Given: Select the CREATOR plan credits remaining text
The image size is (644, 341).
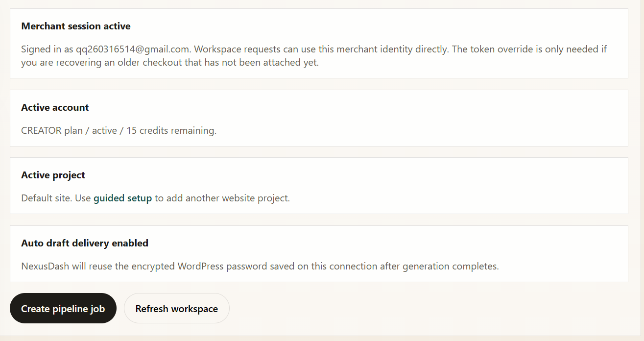Looking at the screenshot, I should click(x=119, y=131).
